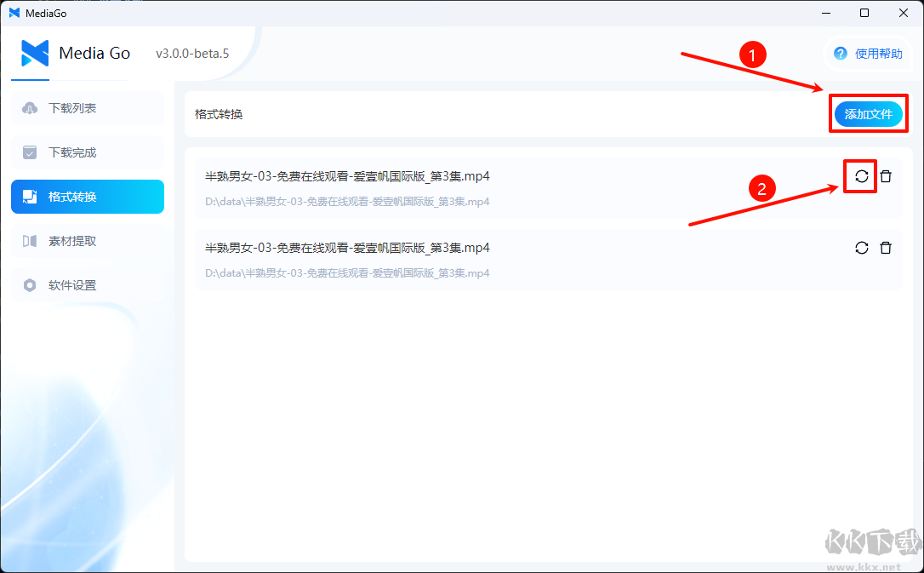Maximize the MediaGo window
The height and width of the screenshot is (573, 924).
tap(864, 13)
